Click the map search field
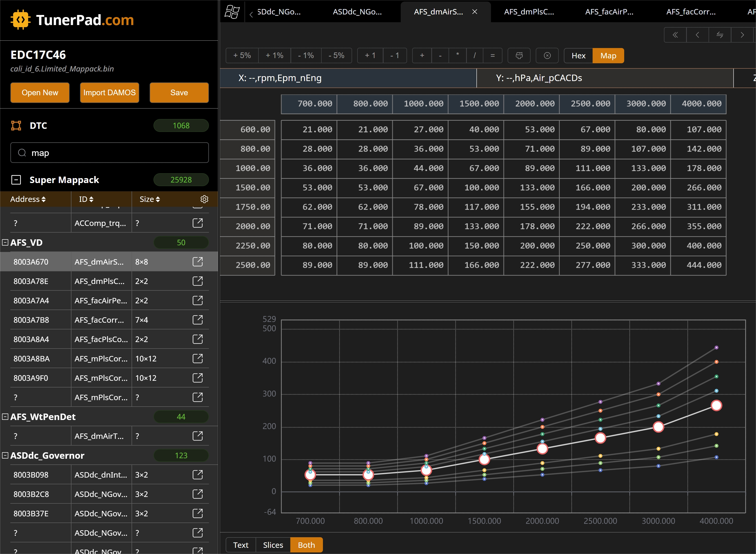756x554 pixels. click(110, 153)
